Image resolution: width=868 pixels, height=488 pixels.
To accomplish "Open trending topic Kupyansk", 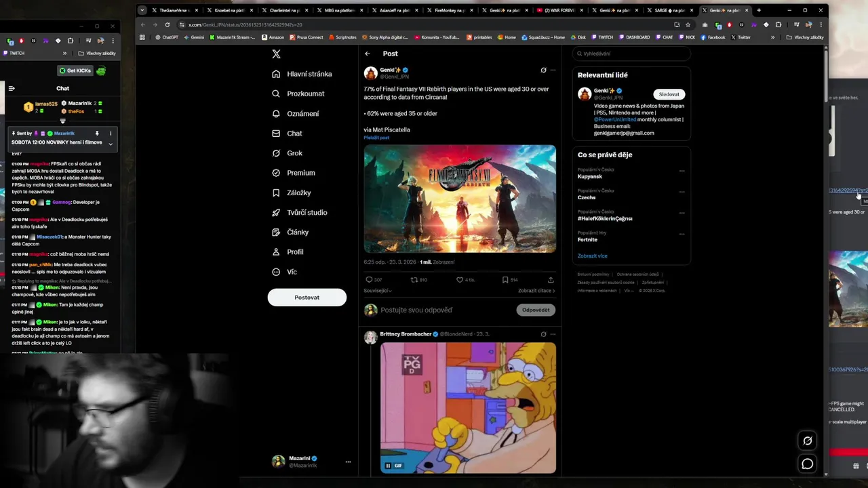I will (589, 176).
